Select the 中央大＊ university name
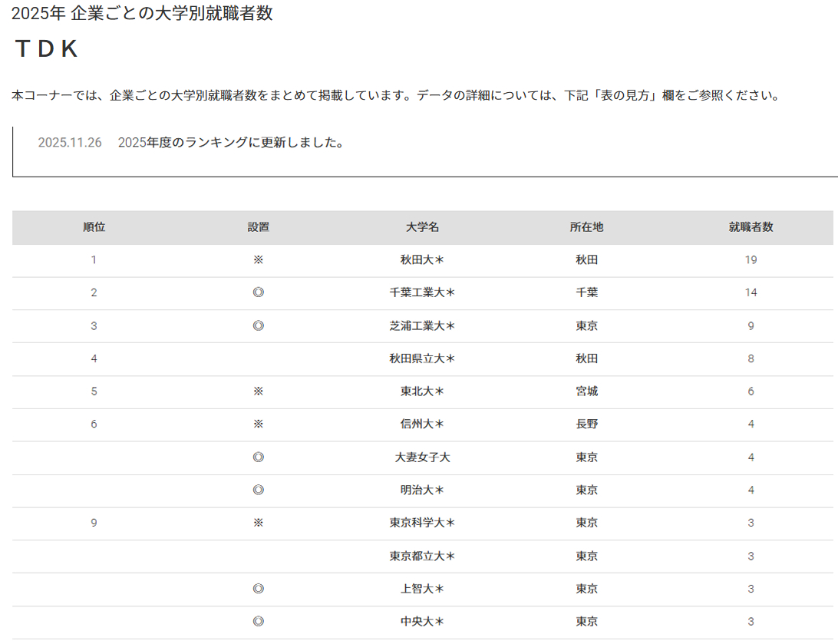838x644 pixels. (422, 621)
